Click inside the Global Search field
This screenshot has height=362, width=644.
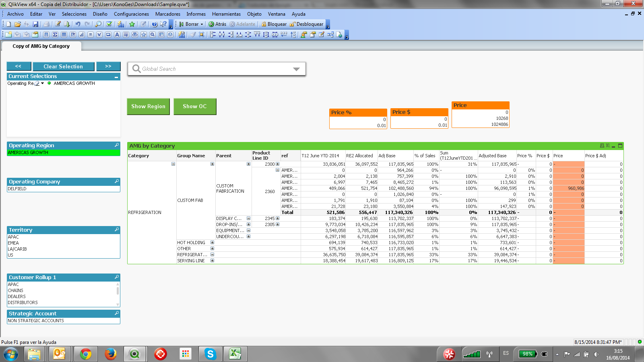[216, 69]
